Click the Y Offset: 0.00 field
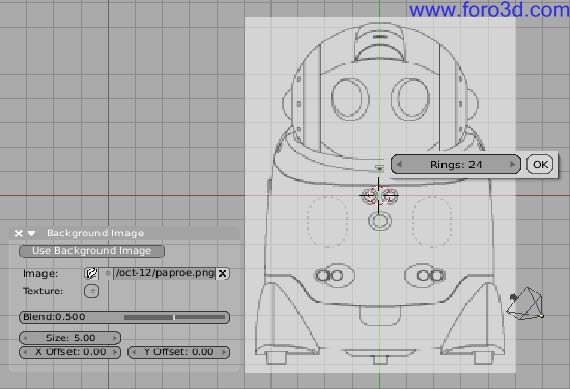 tap(179, 352)
